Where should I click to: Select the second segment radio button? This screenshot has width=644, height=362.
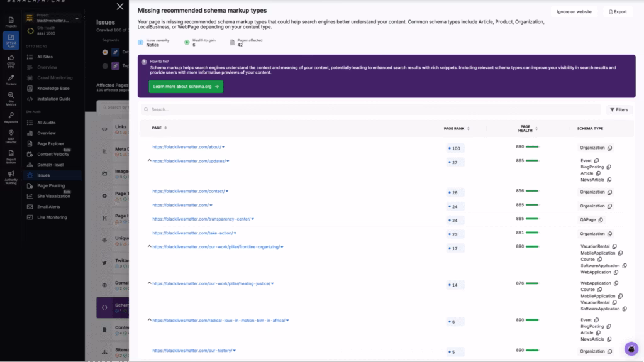pos(105,65)
